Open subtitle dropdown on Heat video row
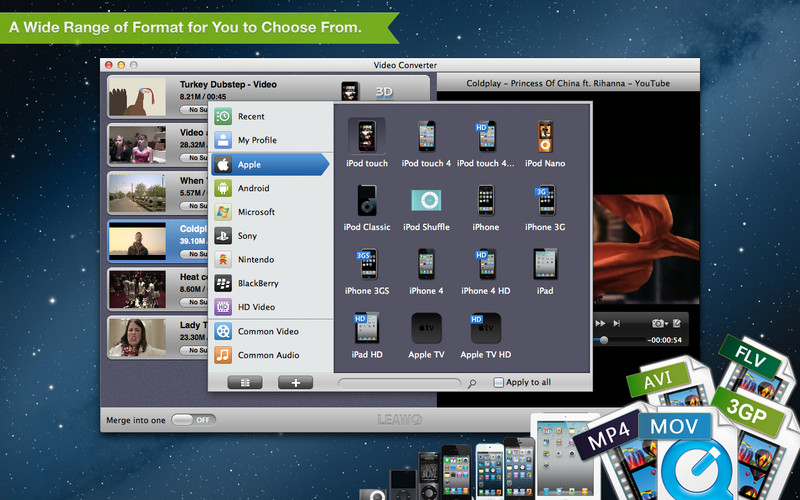 coord(194,302)
